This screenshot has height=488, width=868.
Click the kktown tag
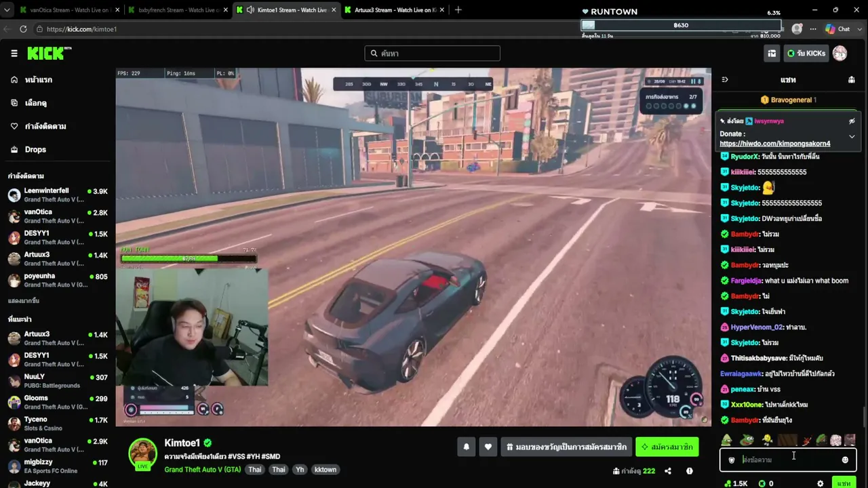[325, 470]
